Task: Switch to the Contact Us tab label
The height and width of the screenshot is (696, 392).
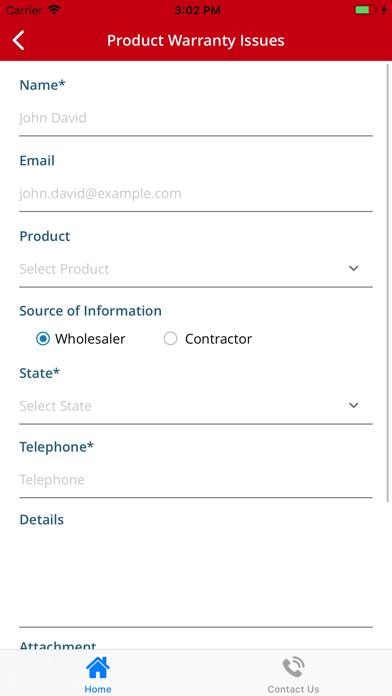Action: pyautogui.click(x=293, y=689)
